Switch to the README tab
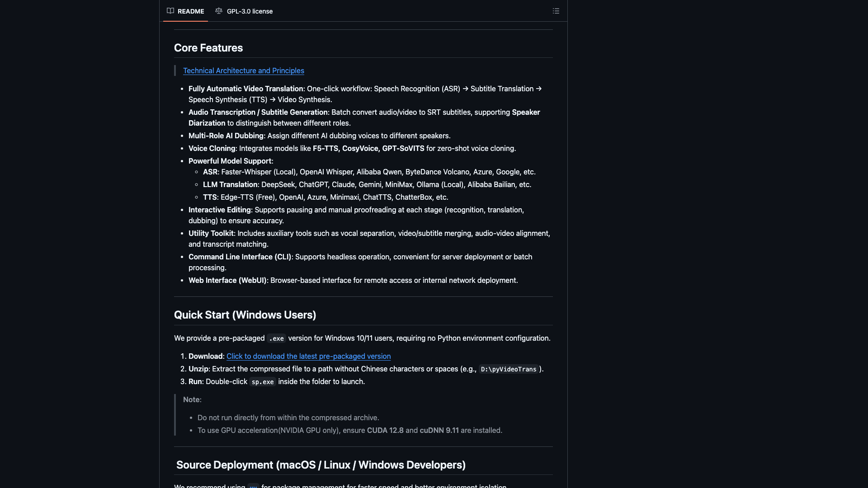This screenshot has width=868, height=488. pos(185,11)
